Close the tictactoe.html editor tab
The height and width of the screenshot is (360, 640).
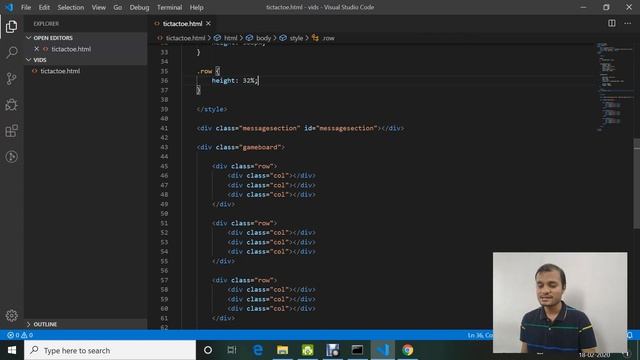click(209, 24)
